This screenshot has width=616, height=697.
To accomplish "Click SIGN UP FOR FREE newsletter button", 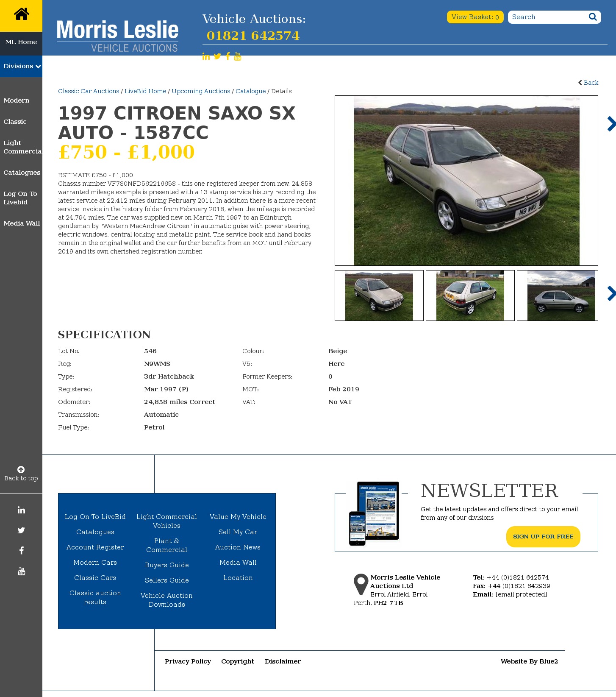I will pyautogui.click(x=543, y=537).
